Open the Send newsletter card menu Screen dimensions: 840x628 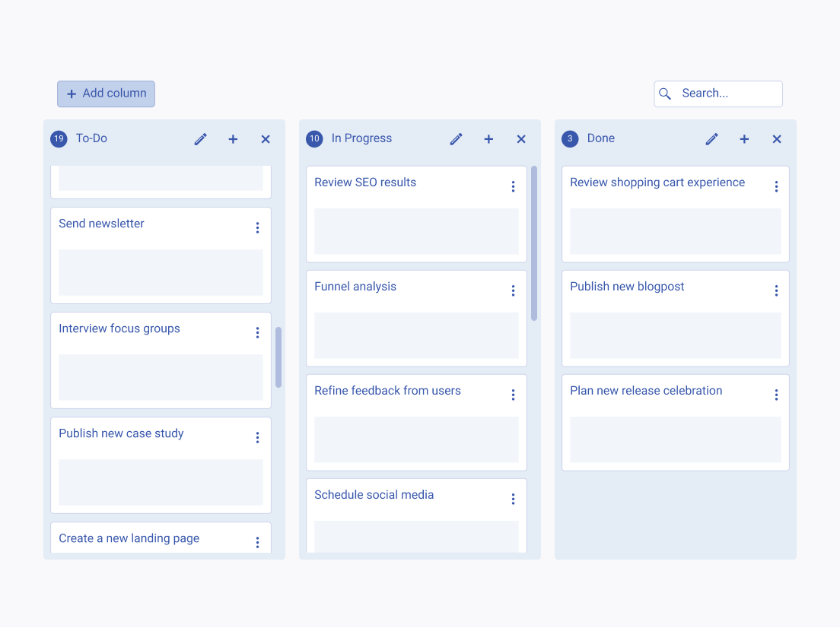(258, 228)
